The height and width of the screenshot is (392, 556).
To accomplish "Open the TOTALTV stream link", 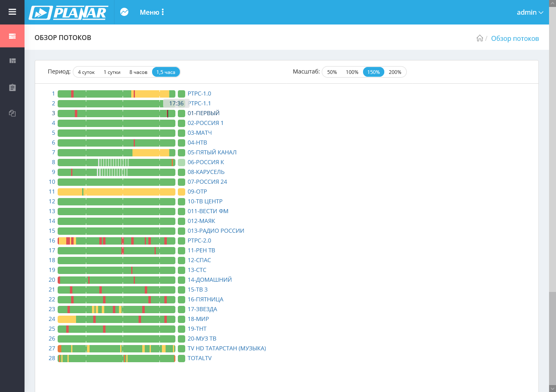I will (200, 358).
